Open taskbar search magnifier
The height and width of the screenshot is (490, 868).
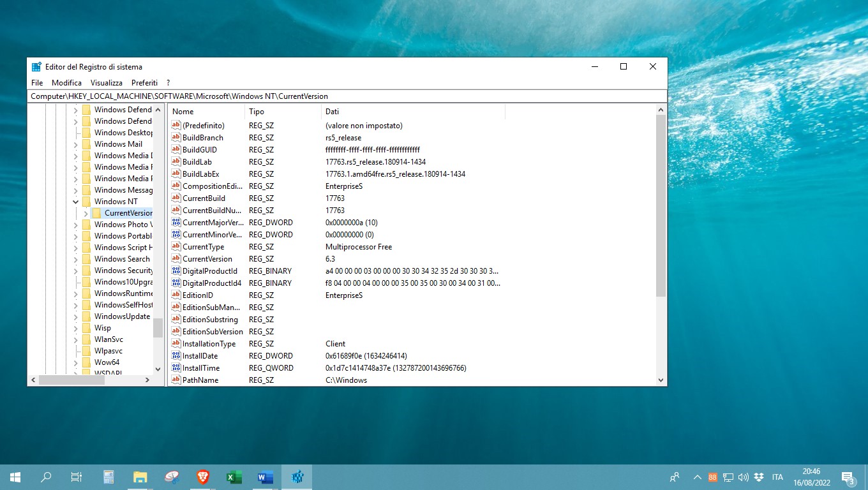click(x=46, y=477)
